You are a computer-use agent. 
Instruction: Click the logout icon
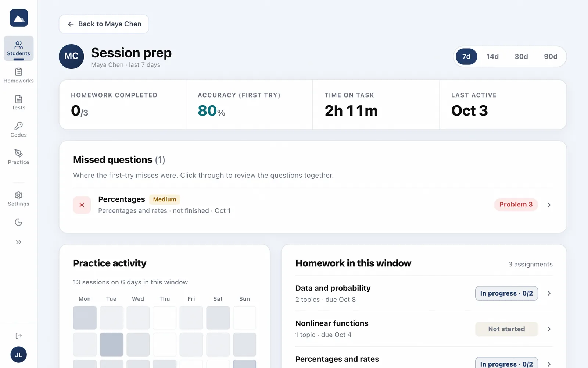(19, 336)
